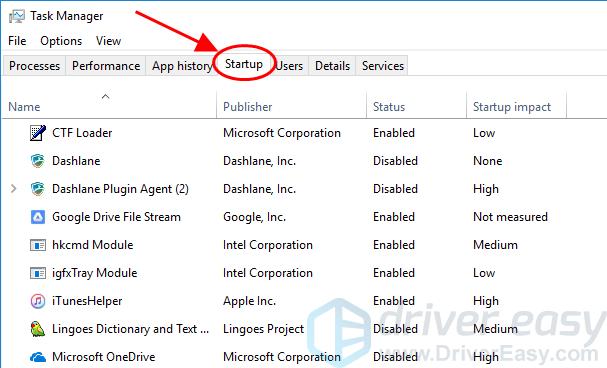Screen dimensions: 607x368
Task: Select the Dashlane Plugin Agent (2) name
Action: pos(120,189)
